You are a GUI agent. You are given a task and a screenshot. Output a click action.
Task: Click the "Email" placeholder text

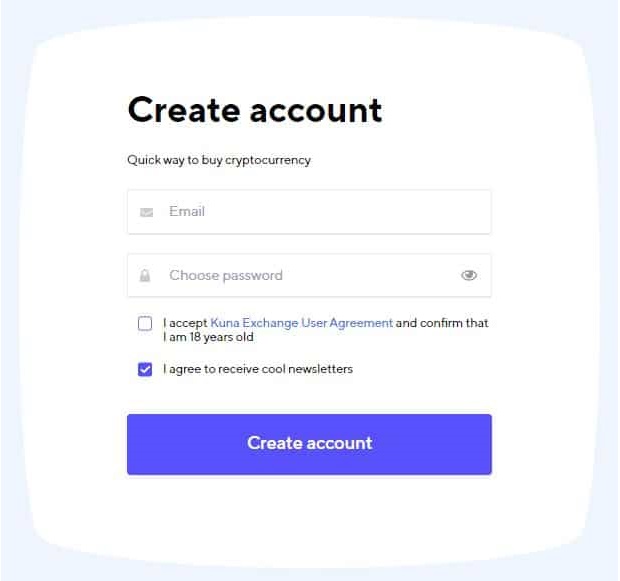tap(187, 212)
